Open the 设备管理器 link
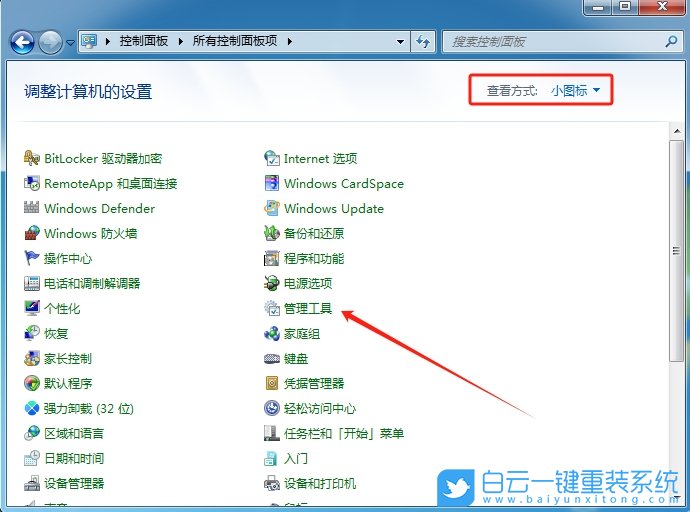The image size is (690, 512). 74,483
